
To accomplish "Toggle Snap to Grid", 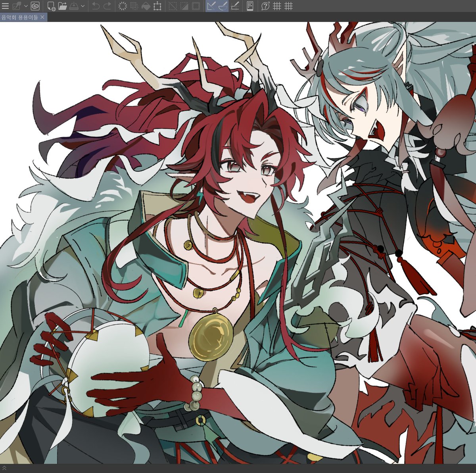I will click(x=235, y=6).
